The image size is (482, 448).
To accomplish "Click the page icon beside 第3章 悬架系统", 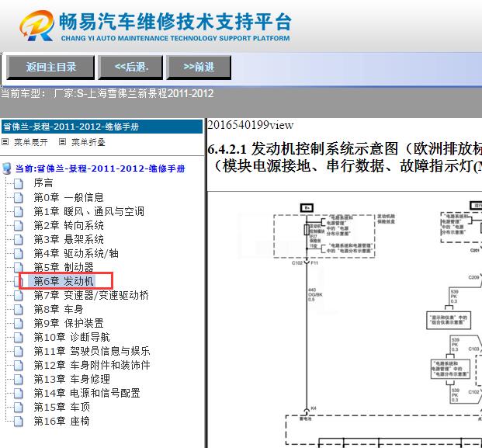I will [19, 240].
